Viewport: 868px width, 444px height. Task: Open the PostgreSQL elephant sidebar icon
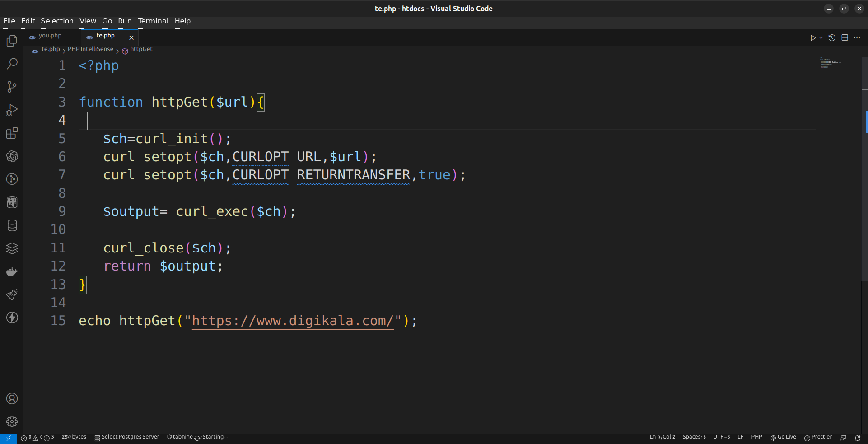(12, 202)
